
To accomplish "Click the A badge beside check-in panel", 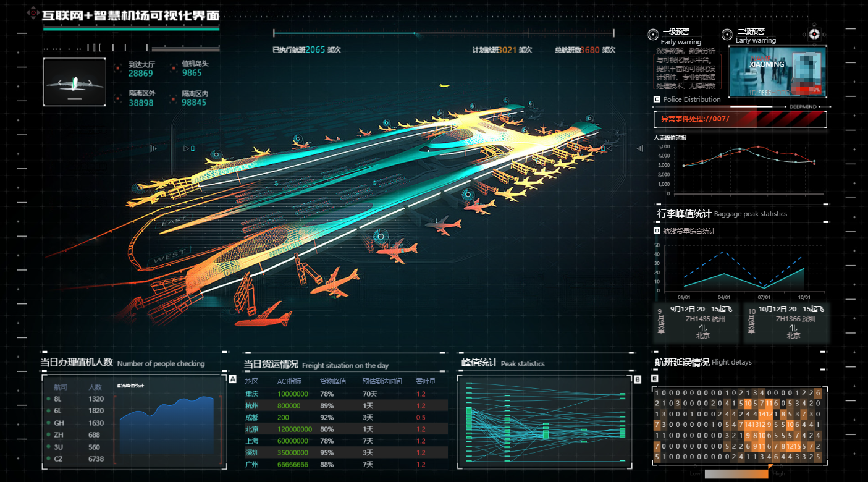I will coord(233,379).
